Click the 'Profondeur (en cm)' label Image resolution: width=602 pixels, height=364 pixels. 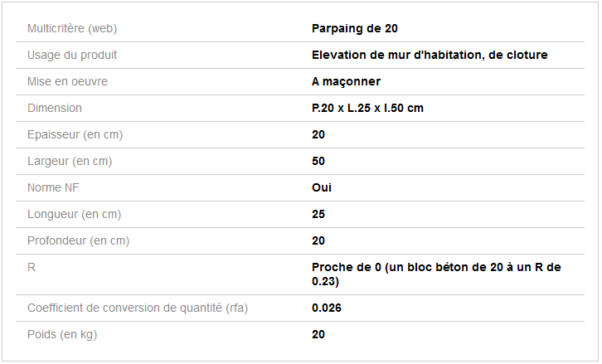pyautogui.click(x=78, y=240)
